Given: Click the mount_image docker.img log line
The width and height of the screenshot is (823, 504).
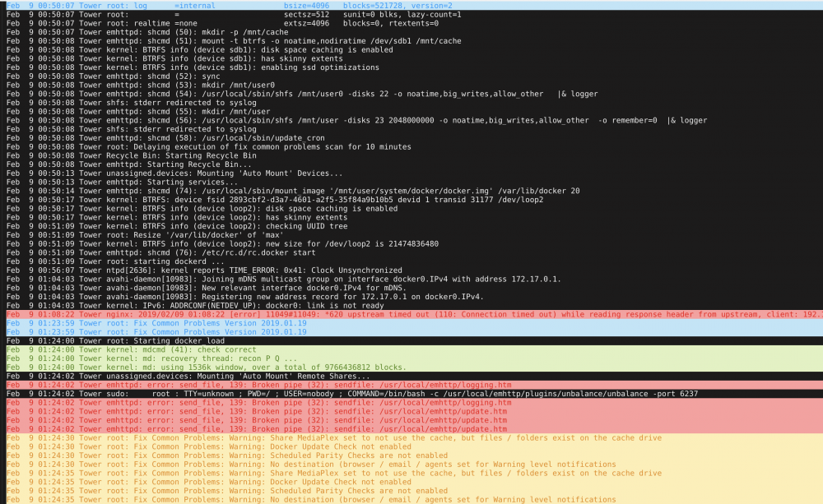Looking at the screenshot, I should click(293, 191).
